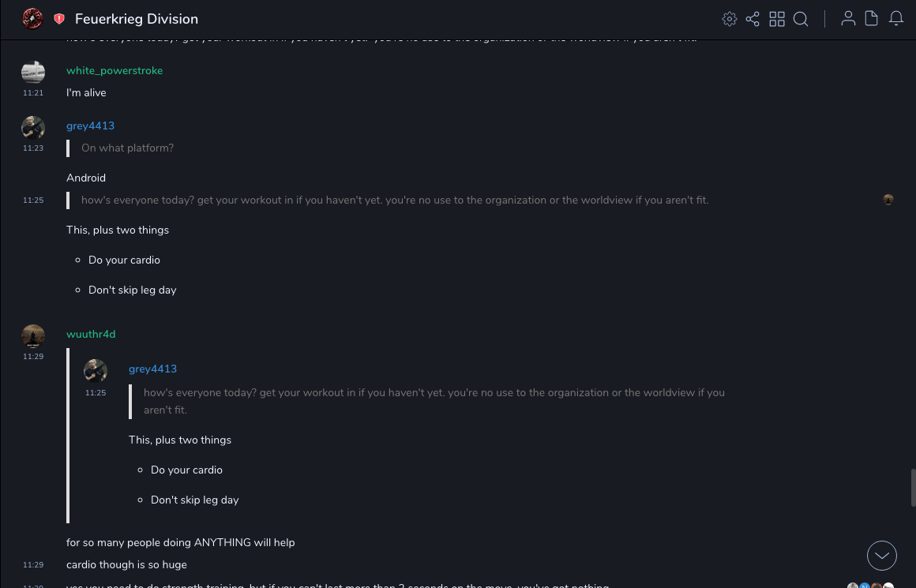The width and height of the screenshot is (916, 588).
Task: Click the chat vertical scrollbar thumb
Action: (x=914, y=487)
